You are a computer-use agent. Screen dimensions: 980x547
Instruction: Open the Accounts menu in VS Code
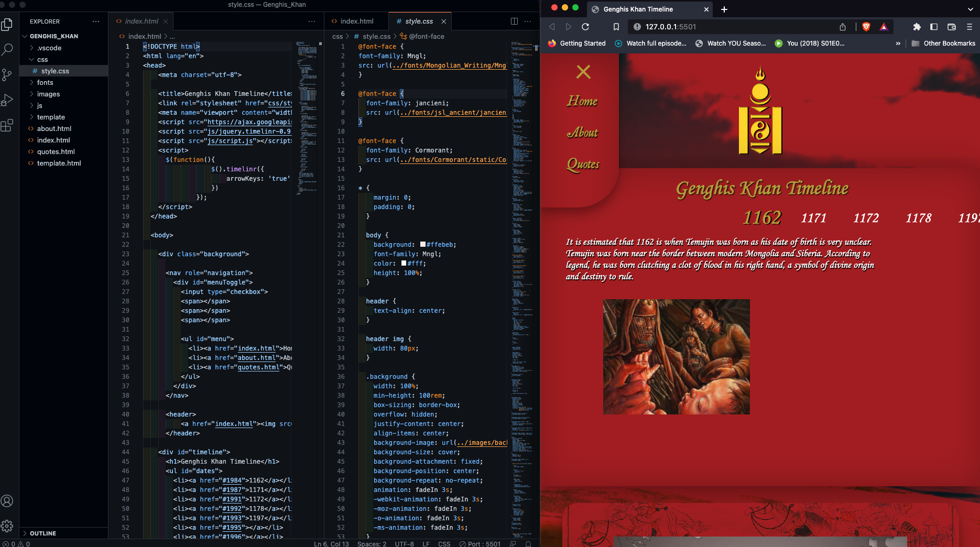point(7,501)
